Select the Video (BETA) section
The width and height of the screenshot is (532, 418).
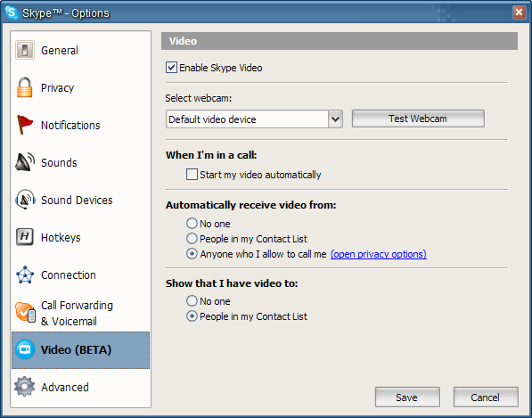tap(81, 350)
